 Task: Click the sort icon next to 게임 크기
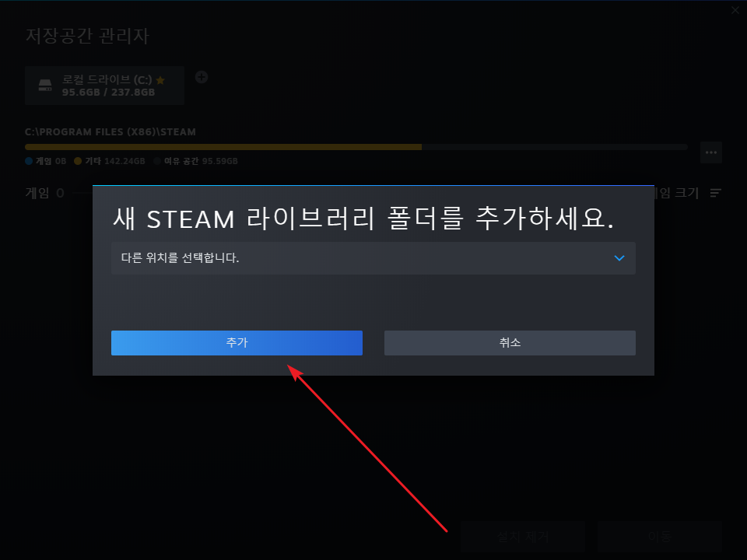716,193
